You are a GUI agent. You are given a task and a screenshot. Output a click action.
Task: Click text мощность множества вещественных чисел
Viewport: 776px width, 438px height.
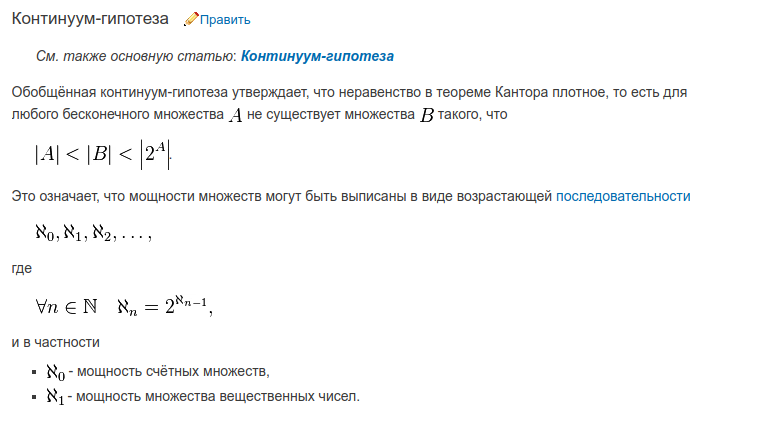(218, 396)
